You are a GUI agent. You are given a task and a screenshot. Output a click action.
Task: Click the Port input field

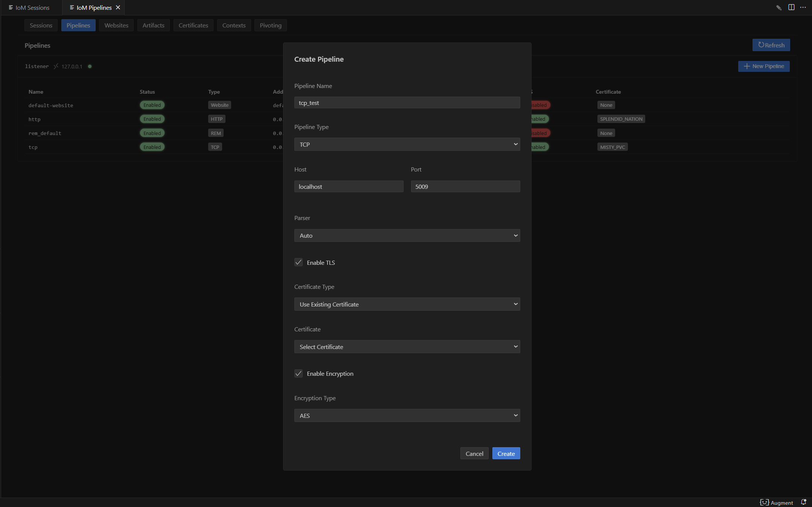[465, 187]
